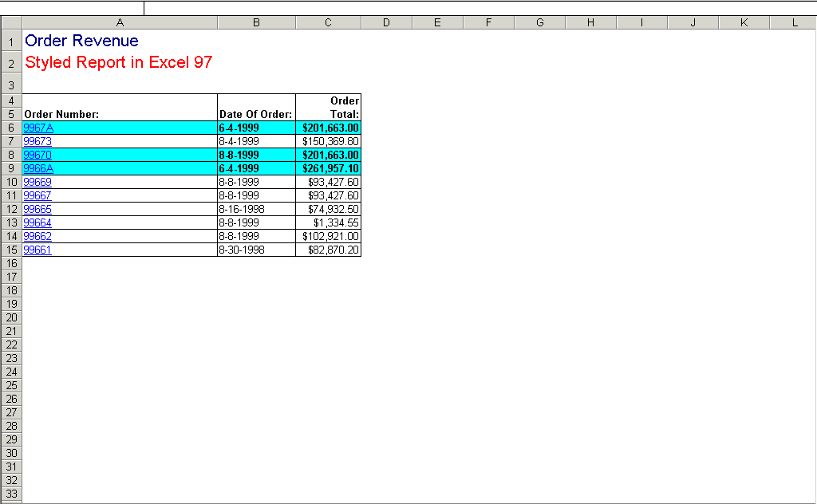The height and width of the screenshot is (504, 817).
Task: Select column J header
Action: (693, 22)
